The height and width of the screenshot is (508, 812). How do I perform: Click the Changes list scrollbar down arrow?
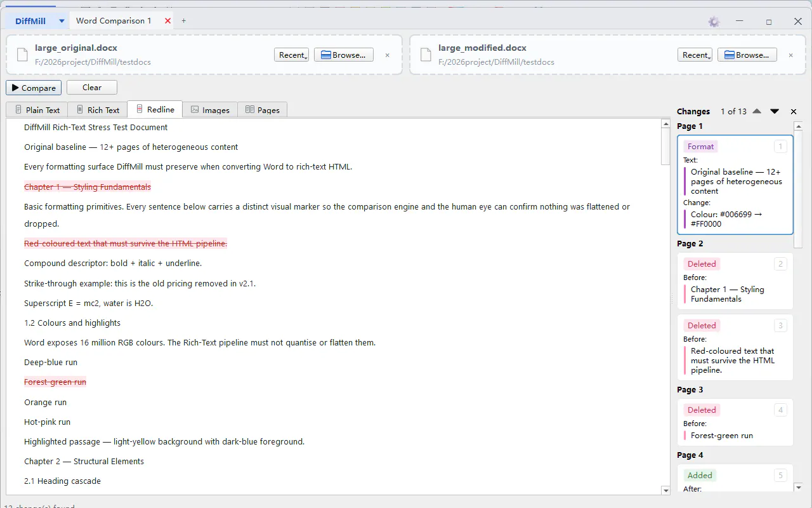point(799,487)
